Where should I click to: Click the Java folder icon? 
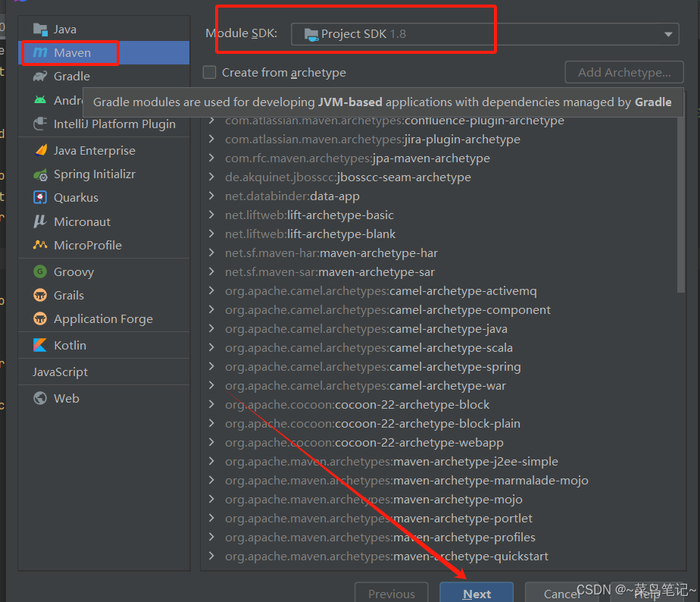tap(40, 30)
